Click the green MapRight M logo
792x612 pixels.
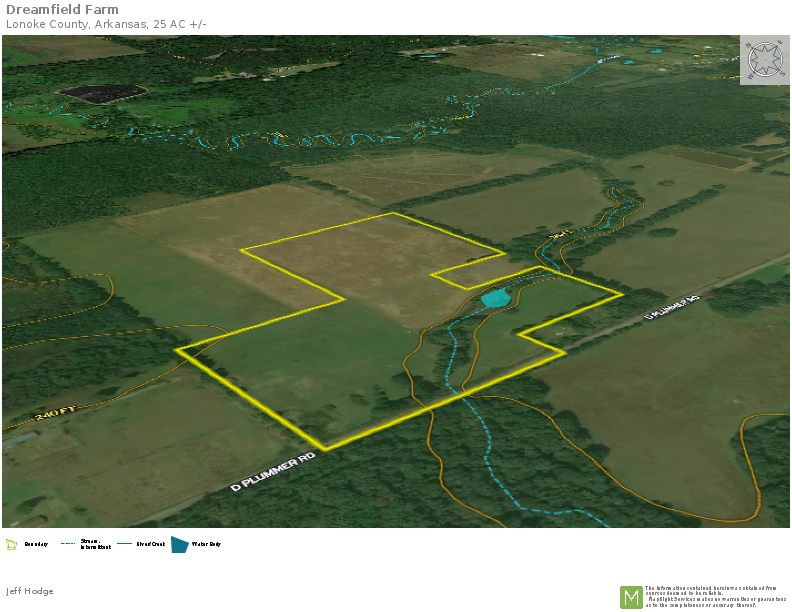click(631, 597)
